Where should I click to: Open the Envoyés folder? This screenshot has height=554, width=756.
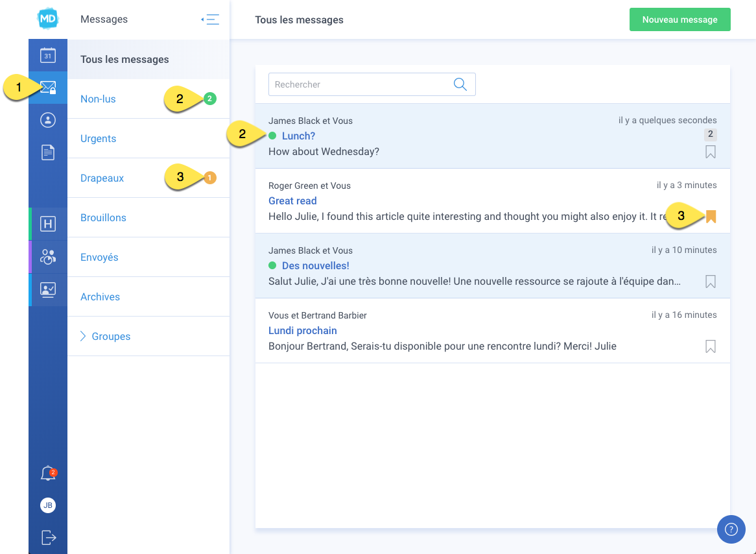[148, 257]
